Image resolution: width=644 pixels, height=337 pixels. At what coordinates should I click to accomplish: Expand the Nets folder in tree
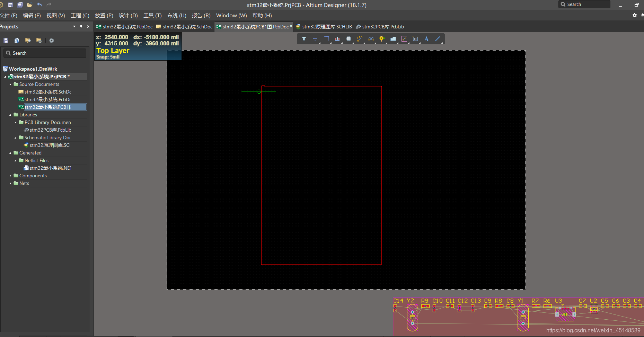click(x=10, y=183)
